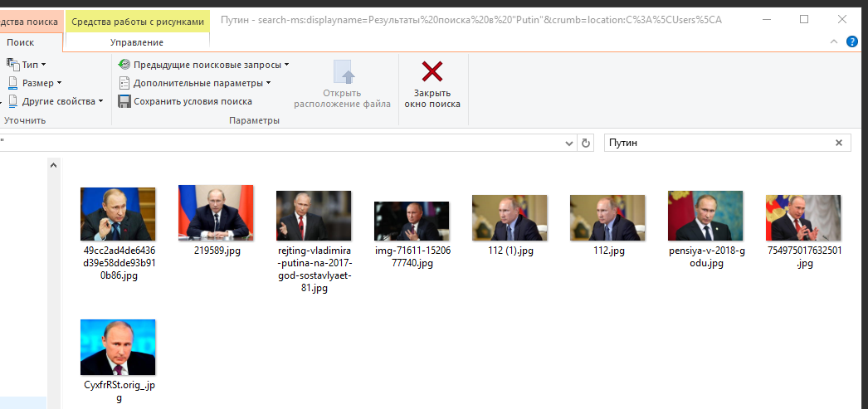The image size is (868, 409).
Task: Click the file name pensiya-v-2018-godu.jpg
Action: point(707,257)
